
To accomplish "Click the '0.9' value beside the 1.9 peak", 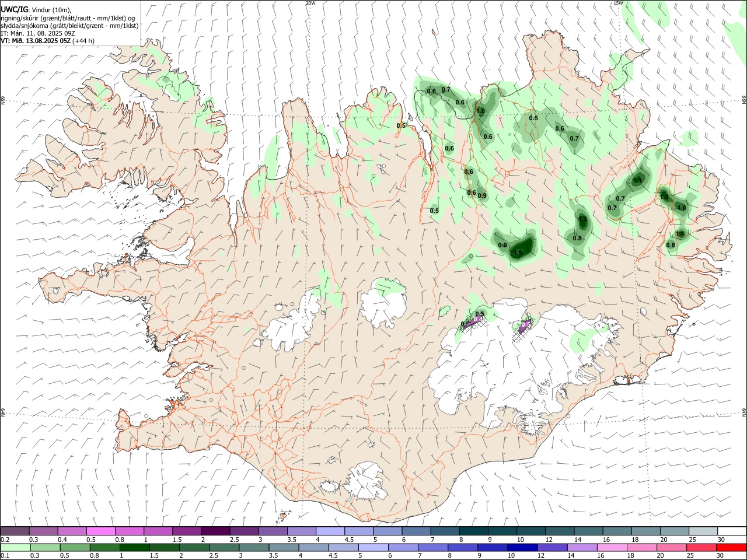I will 502,246.
